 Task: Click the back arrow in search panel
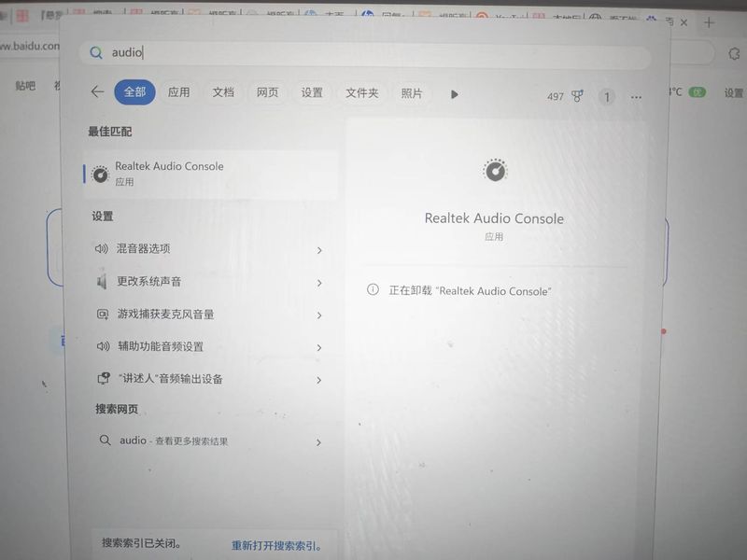pyautogui.click(x=97, y=92)
